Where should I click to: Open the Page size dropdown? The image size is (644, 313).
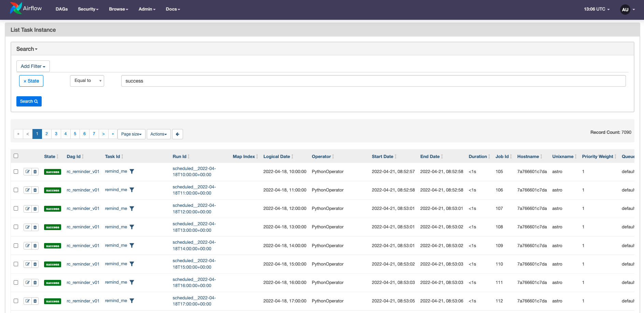pos(131,134)
